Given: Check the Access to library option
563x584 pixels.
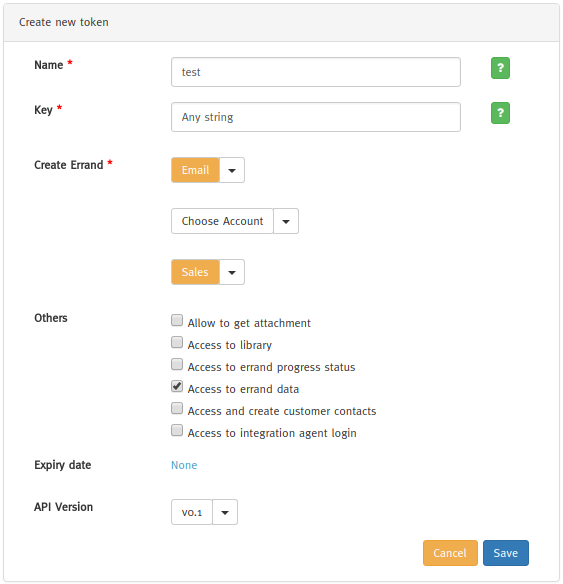Looking at the screenshot, I should (x=177, y=342).
